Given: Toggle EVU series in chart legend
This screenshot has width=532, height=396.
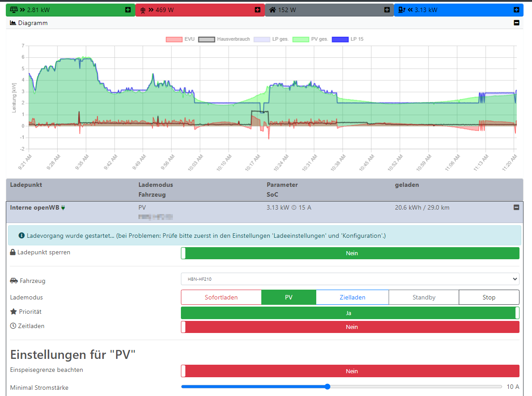Looking at the screenshot, I should [x=180, y=39].
